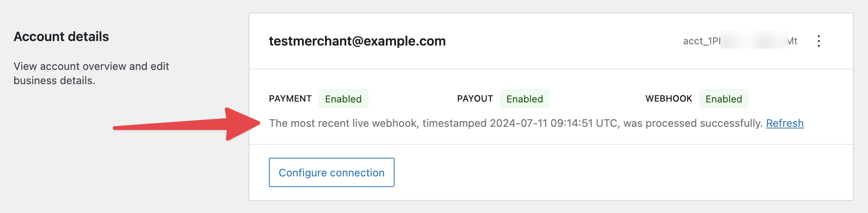Click the "processed successfully" text
Viewport: 868px width, 213px height.
tap(704, 123)
